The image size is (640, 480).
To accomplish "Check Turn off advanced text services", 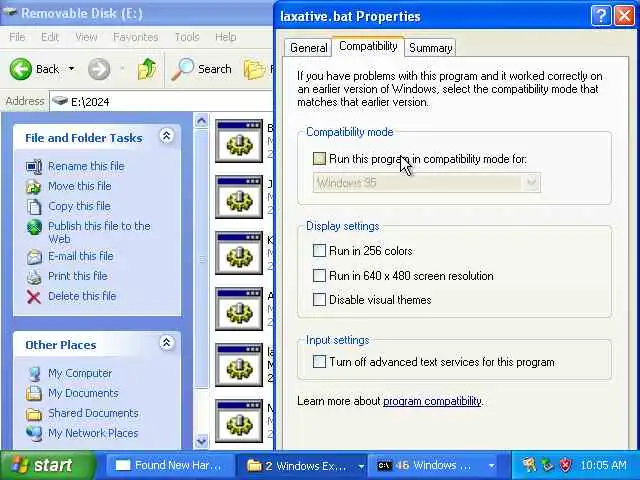I will pos(319,362).
